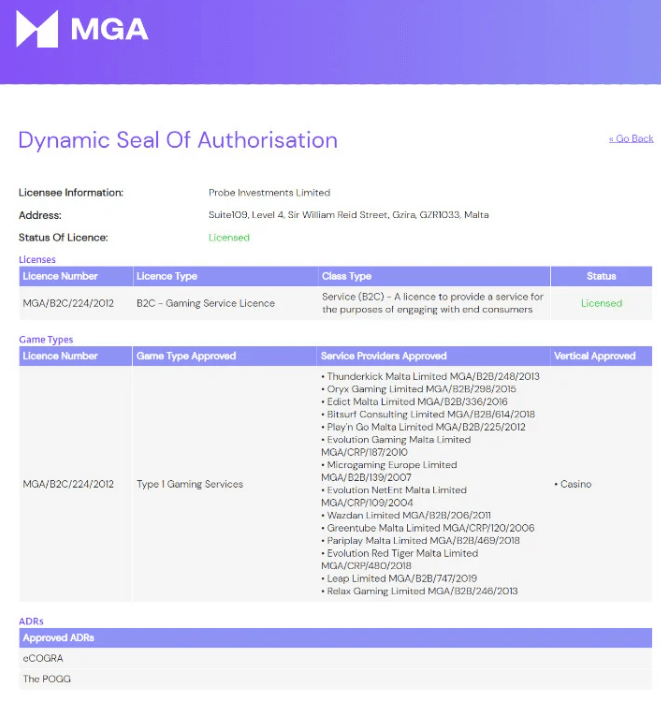Click Evolution Gaming Malta Limited entry
This screenshot has width=661, height=702.
click(396, 446)
